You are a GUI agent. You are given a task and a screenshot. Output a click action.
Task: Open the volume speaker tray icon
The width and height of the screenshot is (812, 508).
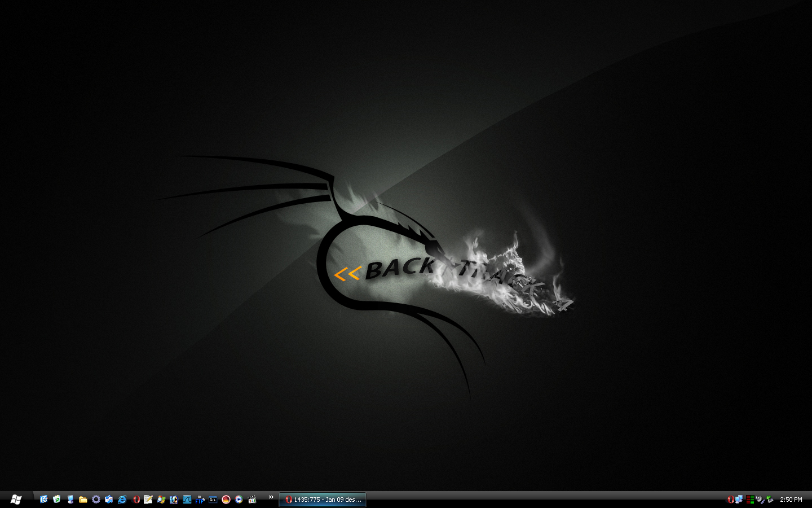pyautogui.click(x=760, y=500)
